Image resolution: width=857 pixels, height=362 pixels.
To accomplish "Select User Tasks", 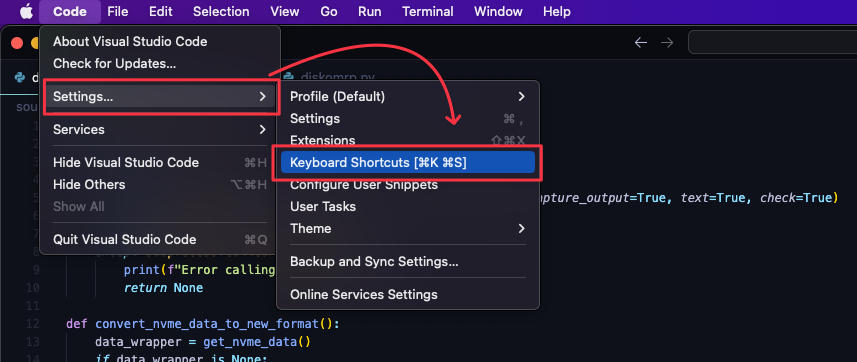I will [408, 207].
